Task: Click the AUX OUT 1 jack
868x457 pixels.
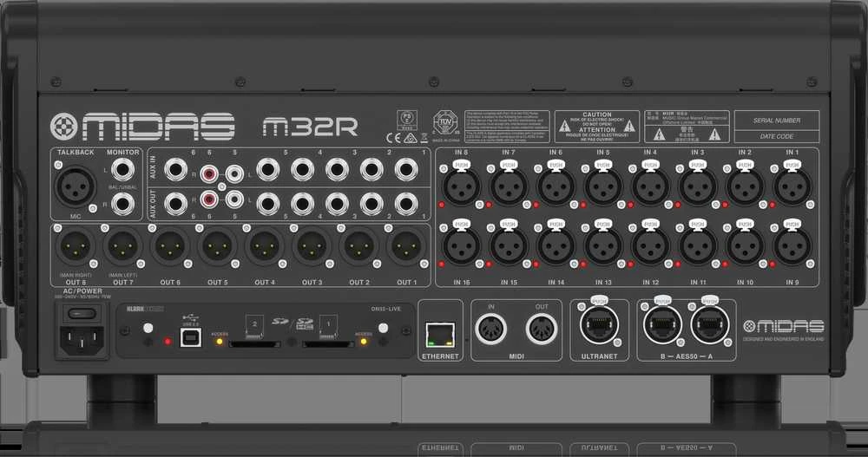Action: pyautogui.click(x=405, y=204)
